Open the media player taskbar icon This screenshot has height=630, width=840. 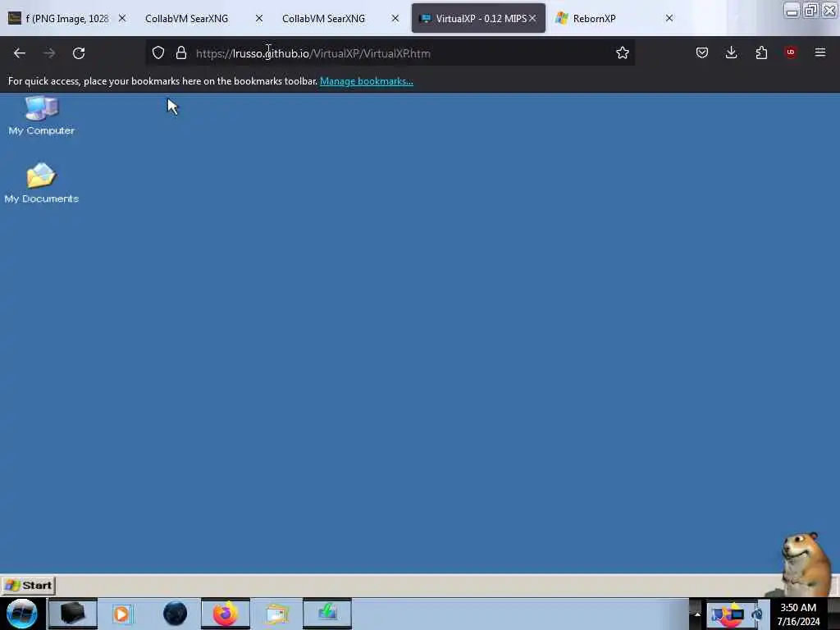point(121,614)
